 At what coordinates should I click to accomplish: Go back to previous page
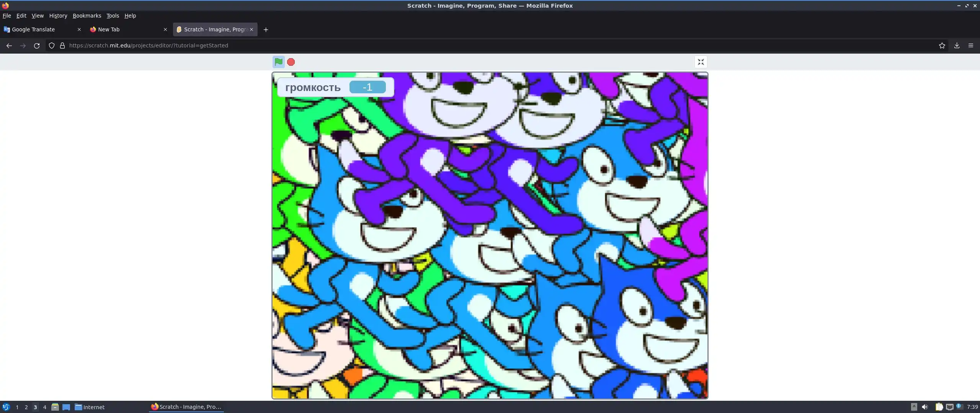click(9, 46)
